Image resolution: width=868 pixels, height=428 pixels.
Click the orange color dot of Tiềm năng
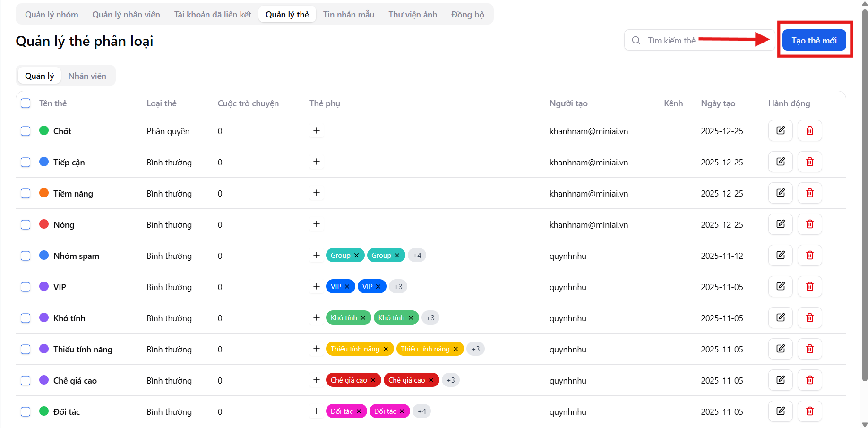coord(44,193)
